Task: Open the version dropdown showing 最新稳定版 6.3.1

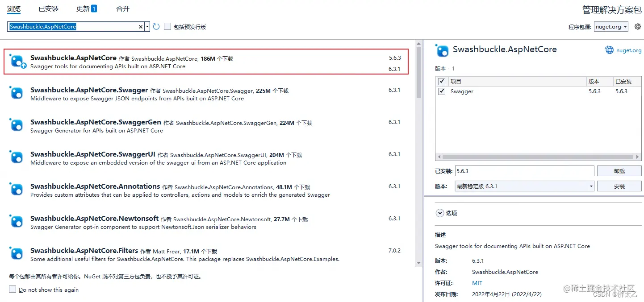Action: click(524, 186)
